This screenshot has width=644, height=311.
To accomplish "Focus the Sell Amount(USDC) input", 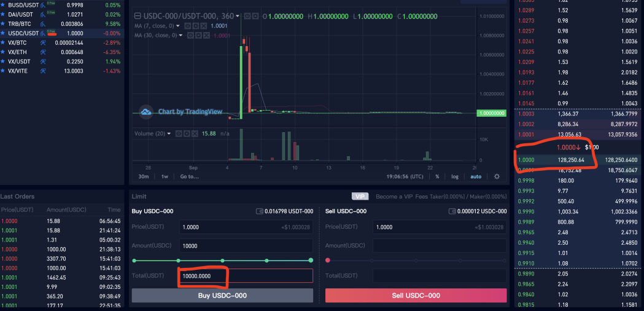I will [x=440, y=246].
